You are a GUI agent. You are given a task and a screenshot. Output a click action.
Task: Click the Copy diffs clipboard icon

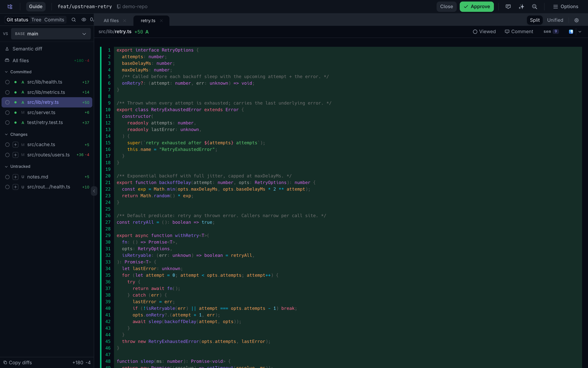coord(5,362)
